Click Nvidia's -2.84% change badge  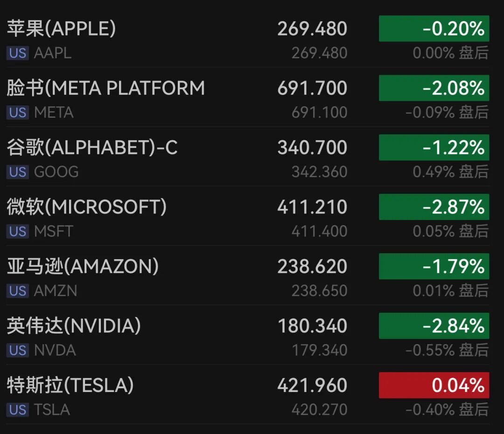pyautogui.click(x=434, y=326)
